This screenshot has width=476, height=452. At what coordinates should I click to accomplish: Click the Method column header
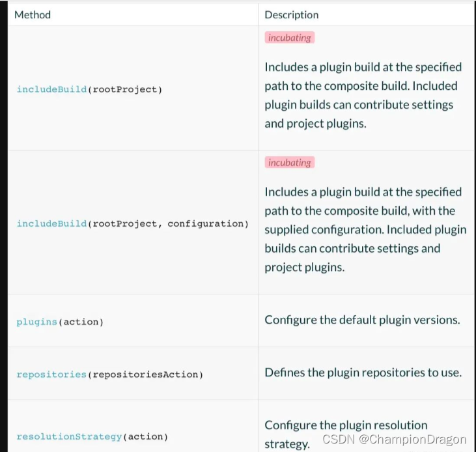[x=33, y=14]
